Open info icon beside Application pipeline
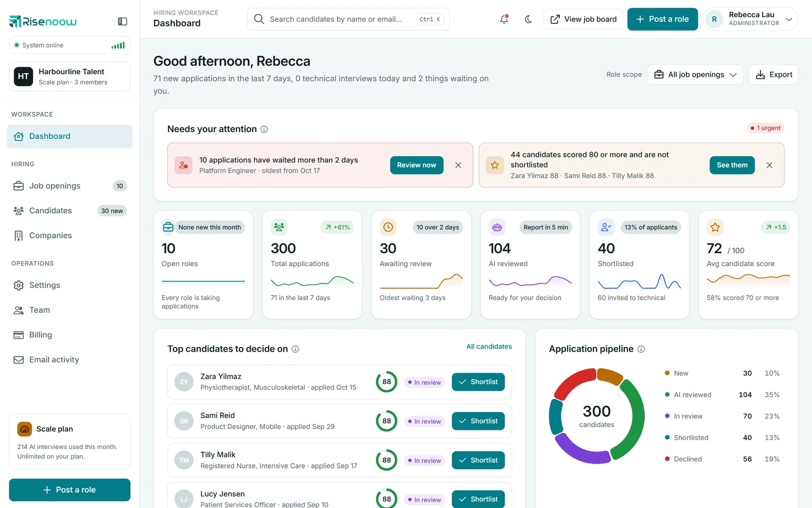Screen dimensions: 812x508 [641, 349]
